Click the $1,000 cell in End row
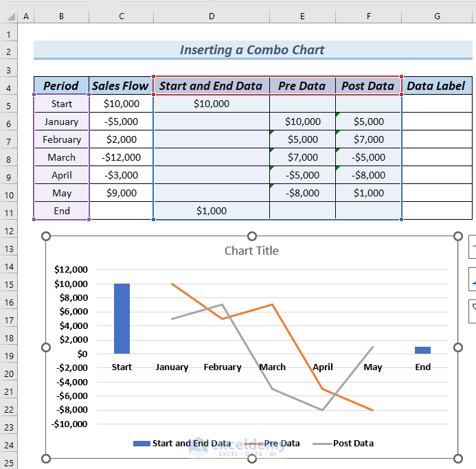476x469 pixels. [x=212, y=211]
